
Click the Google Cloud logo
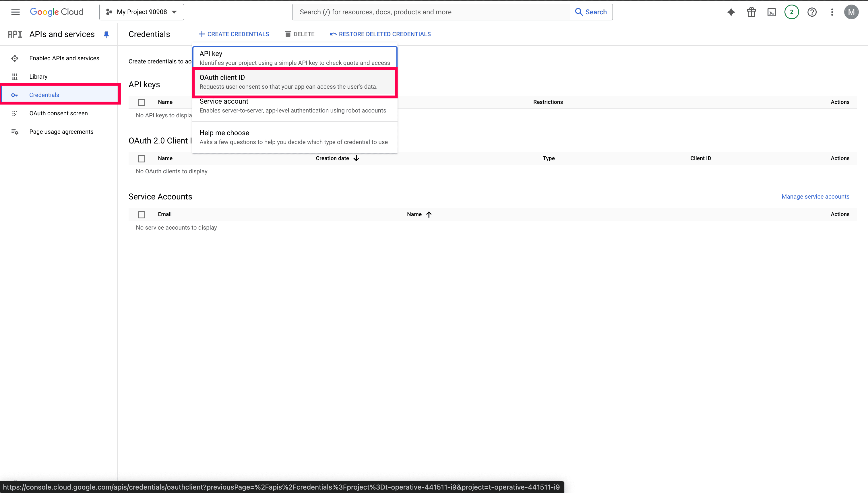[x=57, y=12]
